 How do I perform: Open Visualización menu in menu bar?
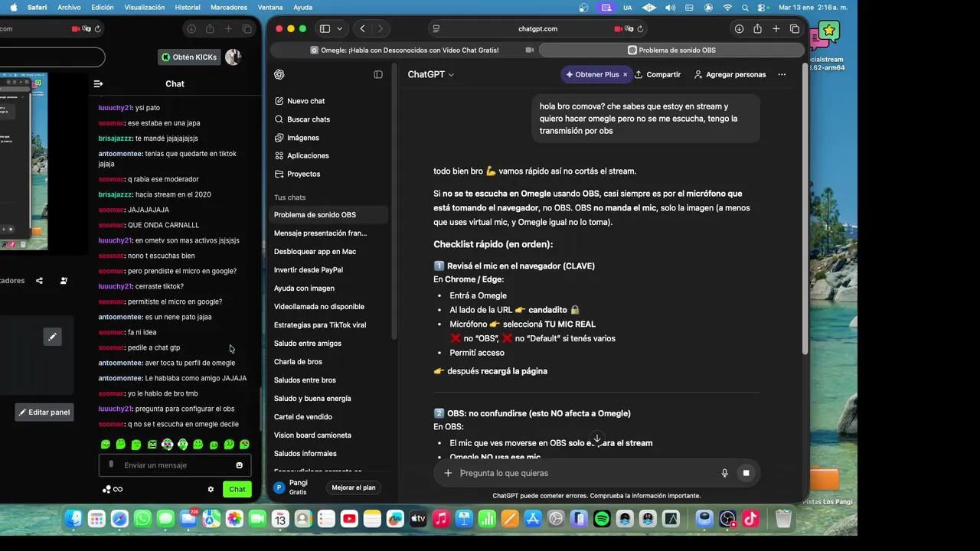pos(144,7)
